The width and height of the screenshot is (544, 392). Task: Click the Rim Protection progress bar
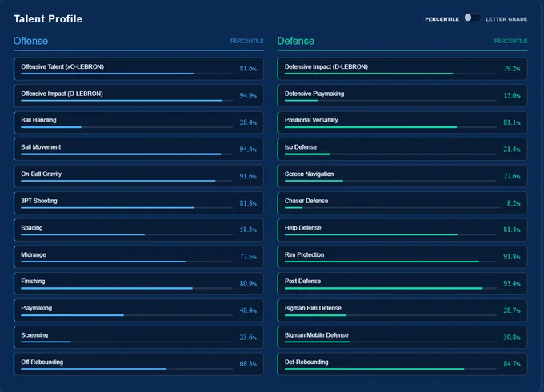click(390, 262)
